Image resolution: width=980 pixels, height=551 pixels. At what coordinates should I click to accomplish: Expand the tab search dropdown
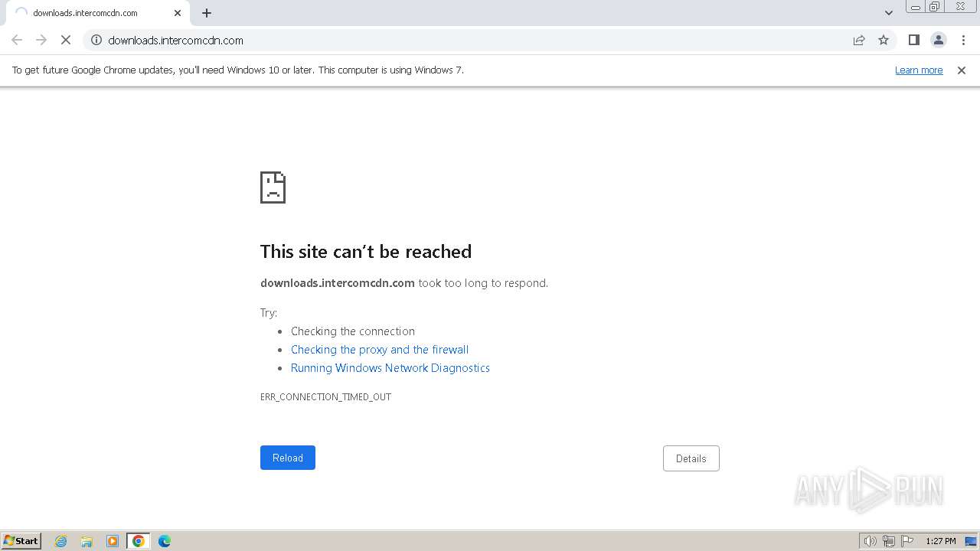[x=889, y=13]
